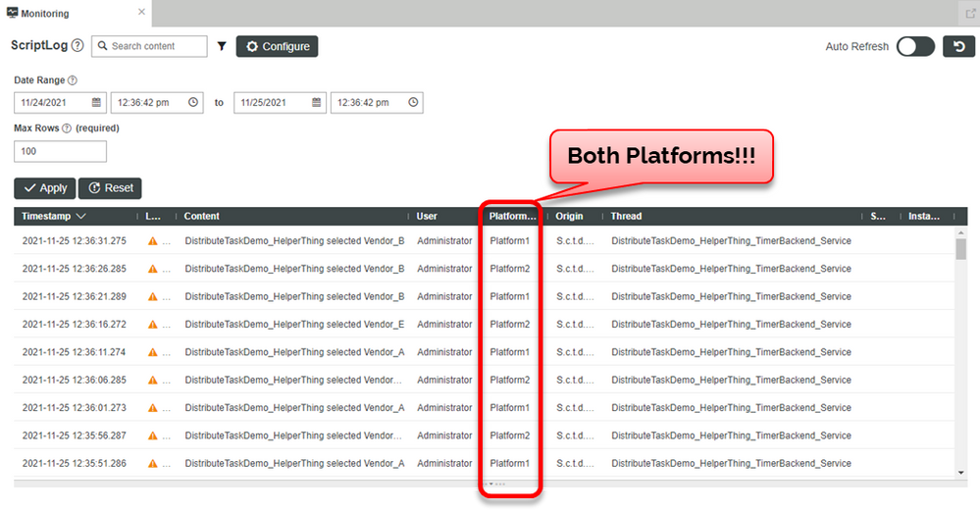Image resolution: width=980 pixels, height=512 pixels.
Task: Click the start date 11/24/2021 field
Action: click(x=60, y=103)
